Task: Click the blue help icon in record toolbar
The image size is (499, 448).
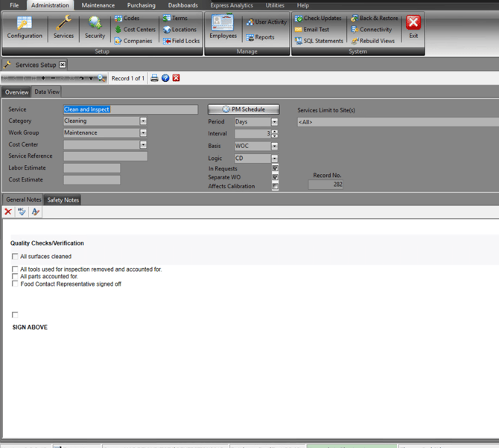Action: point(165,78)
